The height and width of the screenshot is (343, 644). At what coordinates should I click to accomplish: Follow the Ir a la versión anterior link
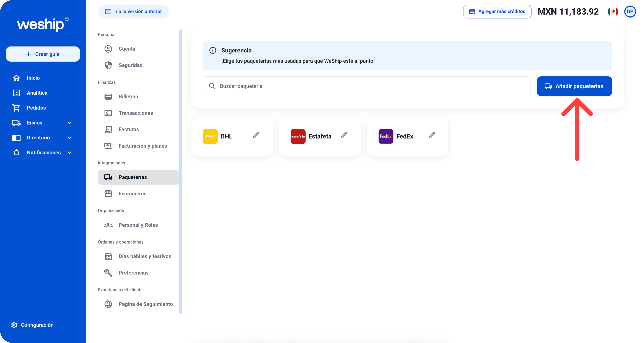(x=133, y=12)
